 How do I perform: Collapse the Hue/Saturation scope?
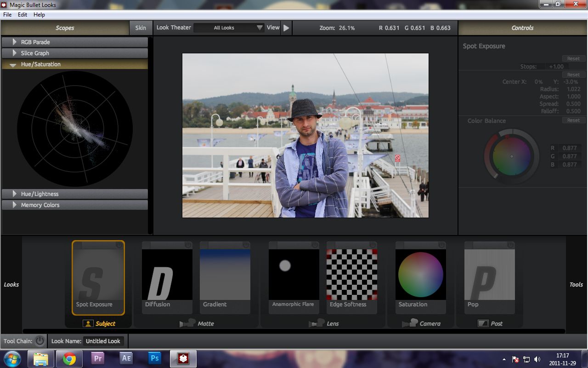pyautogui.click(x=75, y=64)
